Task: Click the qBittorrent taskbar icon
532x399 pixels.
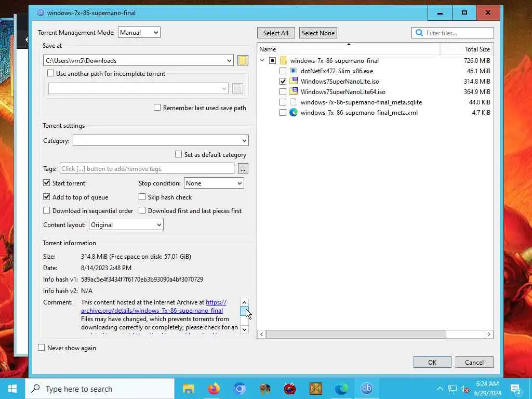Action: (x=366, y=389)
